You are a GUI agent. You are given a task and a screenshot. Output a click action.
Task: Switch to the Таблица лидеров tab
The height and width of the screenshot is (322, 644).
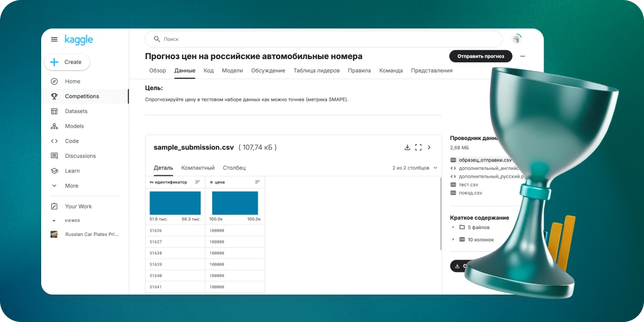(x=316, y=71)
